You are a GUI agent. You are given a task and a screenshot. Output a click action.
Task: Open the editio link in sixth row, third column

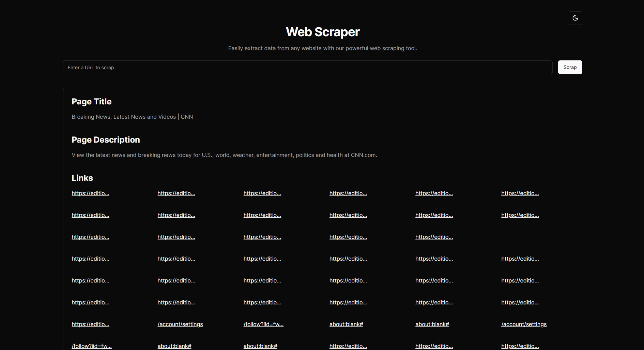tap(262, 302)
